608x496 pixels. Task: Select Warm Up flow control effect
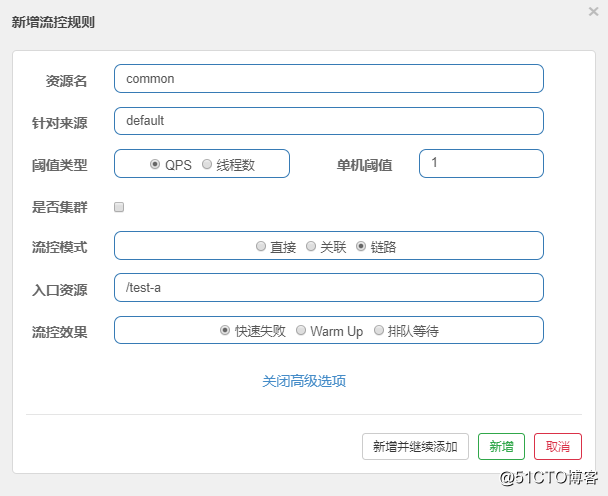tap(301, 330)
